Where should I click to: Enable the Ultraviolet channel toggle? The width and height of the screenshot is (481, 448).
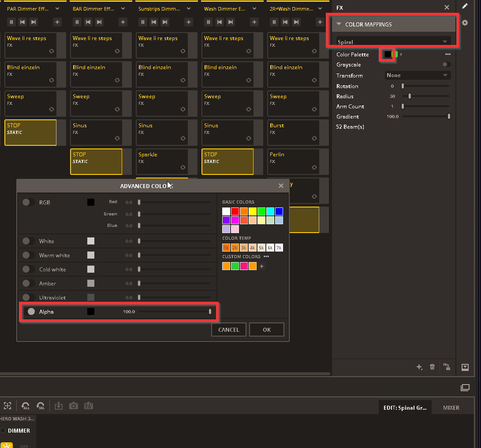pyautogui.click(x=28, y=297)
